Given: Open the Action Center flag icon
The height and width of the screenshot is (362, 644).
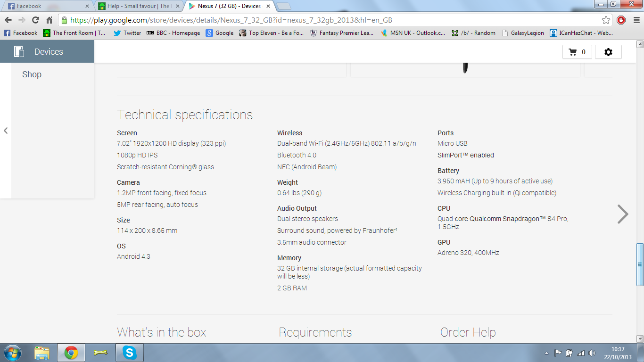Looking at the screenshot, I should 558,353.
